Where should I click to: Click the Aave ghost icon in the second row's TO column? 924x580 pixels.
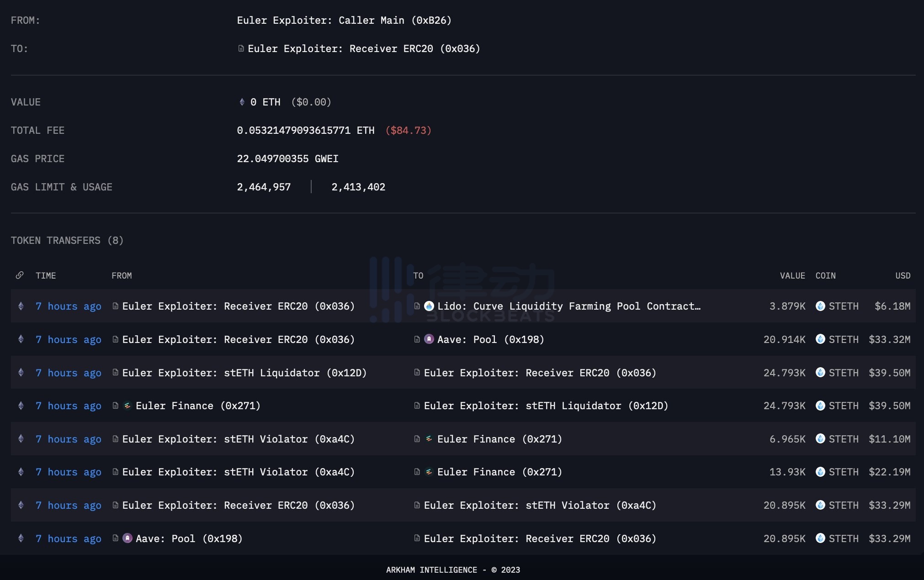429,339
